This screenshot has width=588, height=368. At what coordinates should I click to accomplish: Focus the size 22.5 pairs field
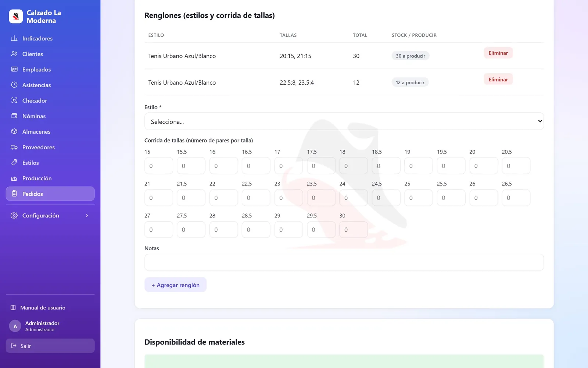point(256,198)
